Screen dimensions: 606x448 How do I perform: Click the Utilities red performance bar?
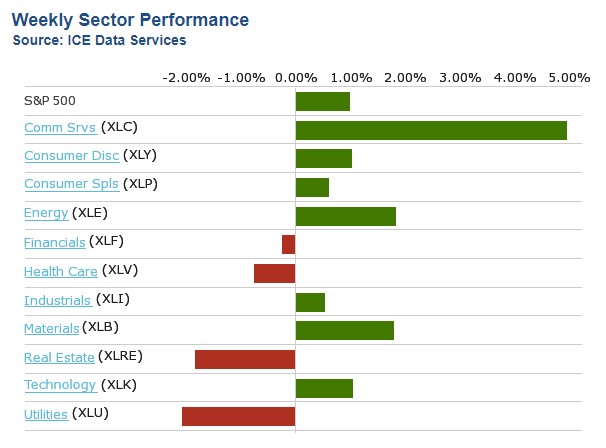[x=238, y=417]
